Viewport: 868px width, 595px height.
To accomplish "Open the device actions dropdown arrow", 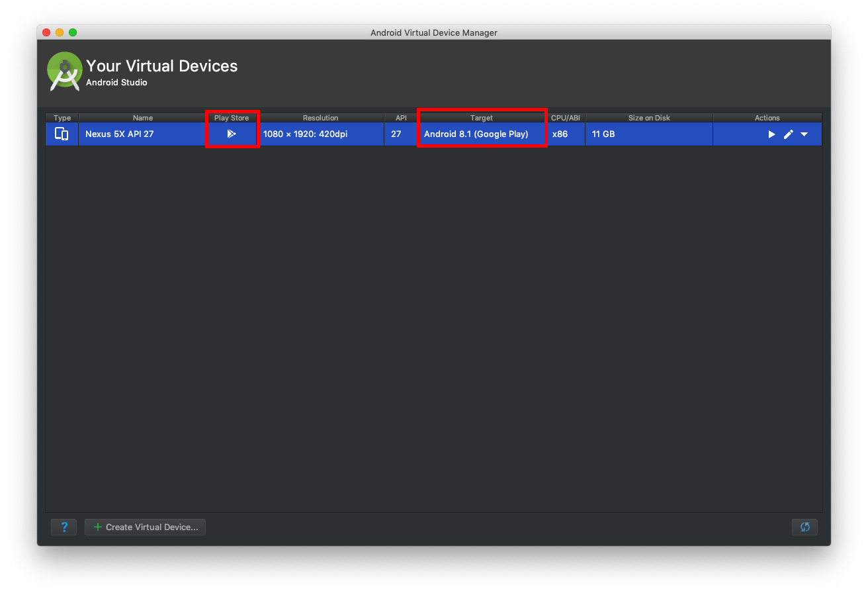I will pyautogui.click(x=804, y=134).
